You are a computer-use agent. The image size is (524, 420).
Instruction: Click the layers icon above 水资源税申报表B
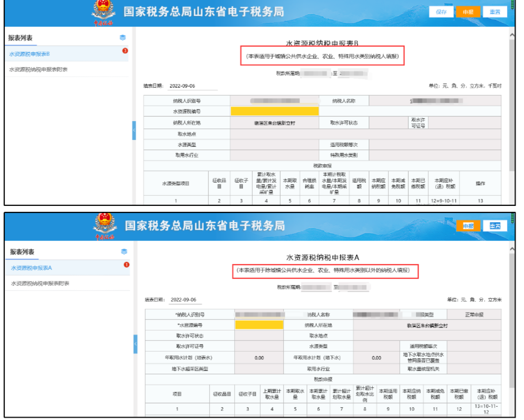(123, 38)
